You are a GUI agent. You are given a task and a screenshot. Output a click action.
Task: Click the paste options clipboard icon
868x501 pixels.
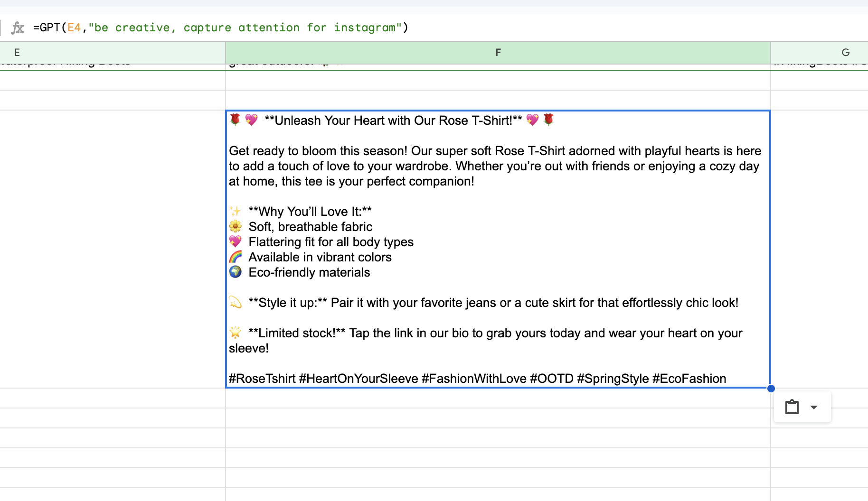click(792, 407)
